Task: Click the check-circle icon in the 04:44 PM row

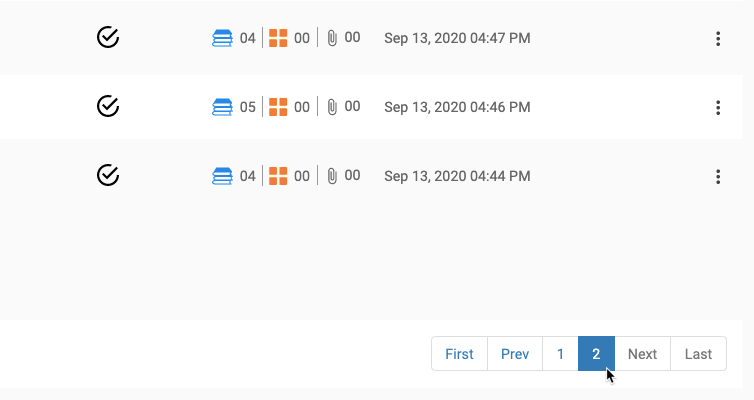Action: pos(108,176)
